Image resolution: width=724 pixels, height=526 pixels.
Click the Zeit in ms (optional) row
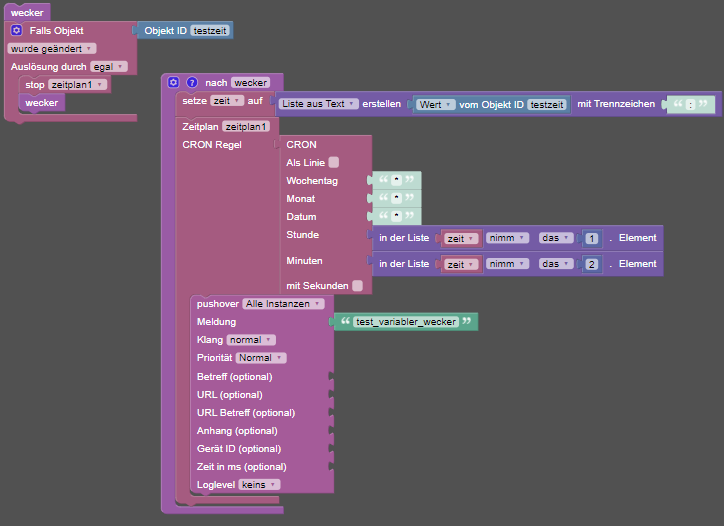point(262,466)
